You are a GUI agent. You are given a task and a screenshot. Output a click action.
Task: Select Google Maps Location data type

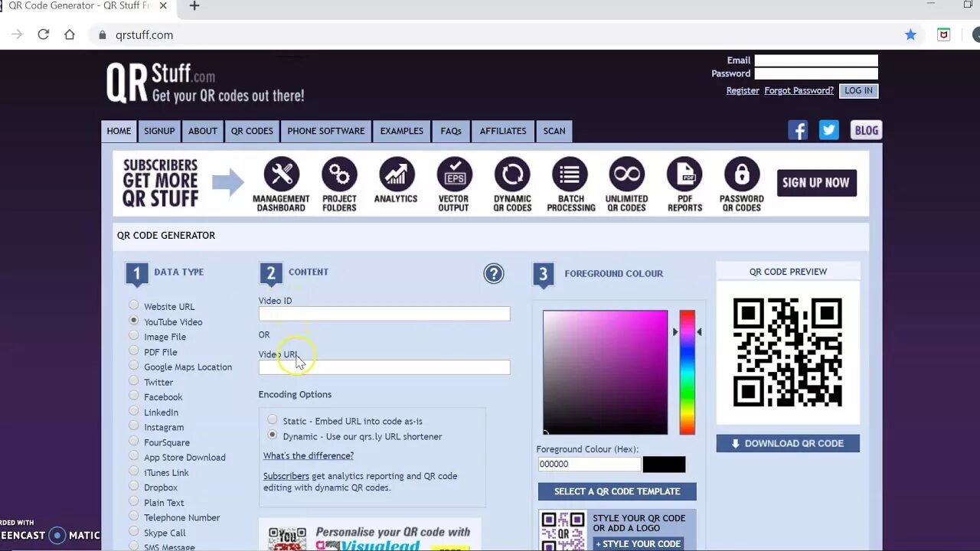pos(134,365)
